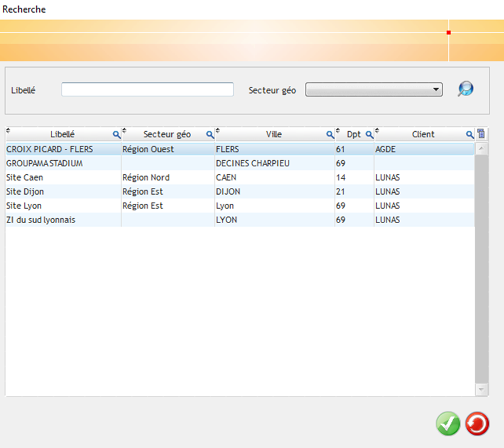Open the table options icon at header right
Screen dimensions: 504x448
tap(481, 134)
